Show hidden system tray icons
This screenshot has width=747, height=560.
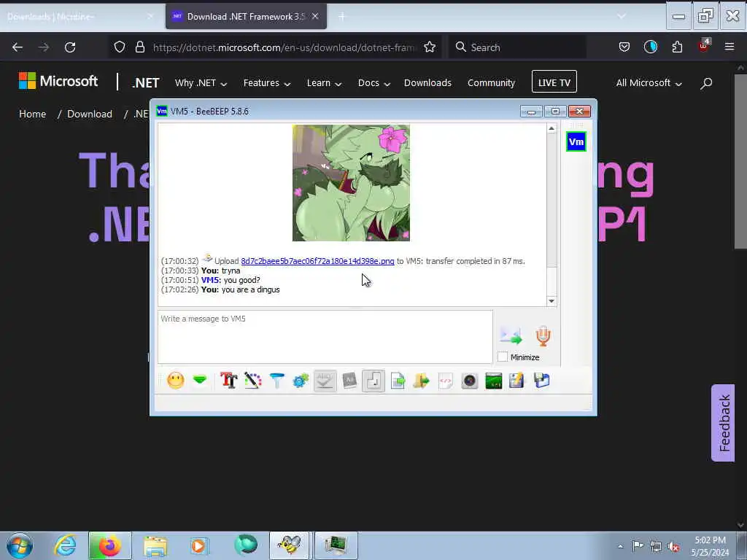tap(620, 545)
